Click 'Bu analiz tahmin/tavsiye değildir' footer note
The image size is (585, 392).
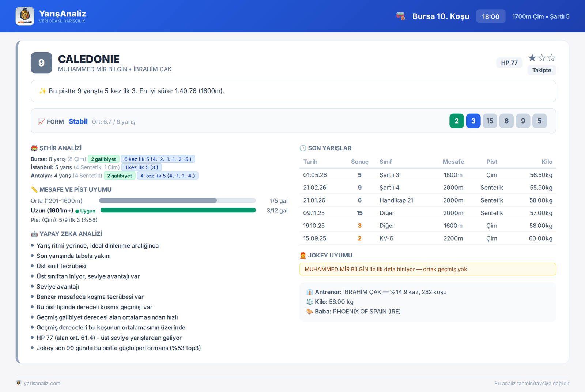coord(532,384)
